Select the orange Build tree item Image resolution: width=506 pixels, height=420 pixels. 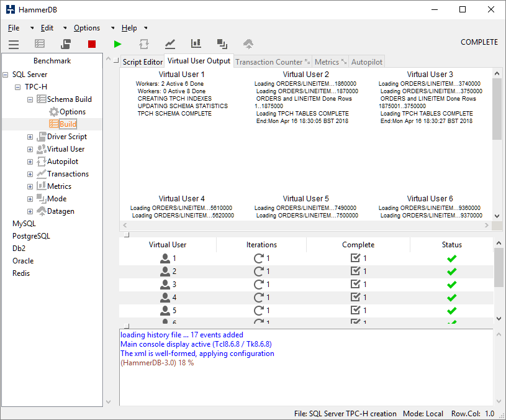click(63, 124)
